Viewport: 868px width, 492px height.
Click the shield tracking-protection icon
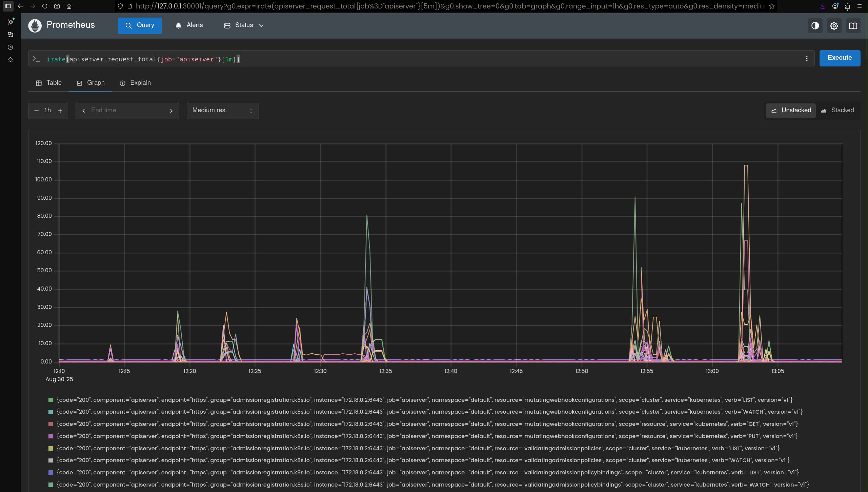(x=120, y=6)
